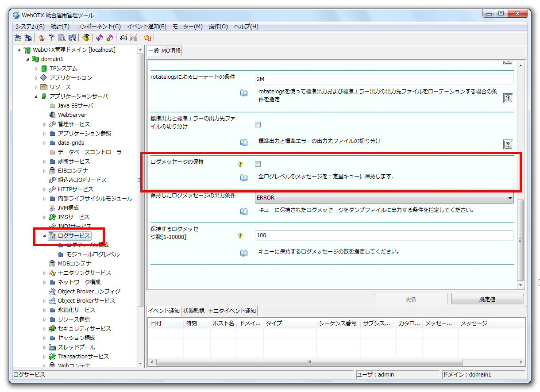Open the statistics graph toolbar icon

tap(133, 38)
